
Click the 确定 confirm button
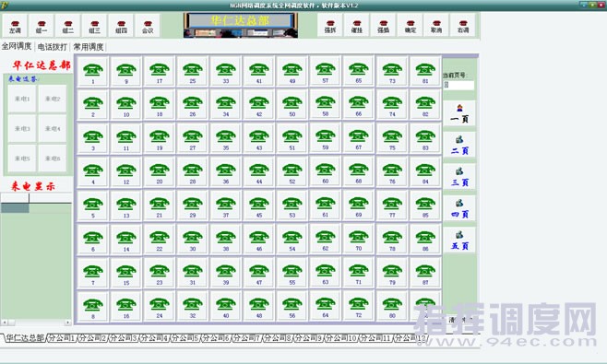(x=410, y=26)
